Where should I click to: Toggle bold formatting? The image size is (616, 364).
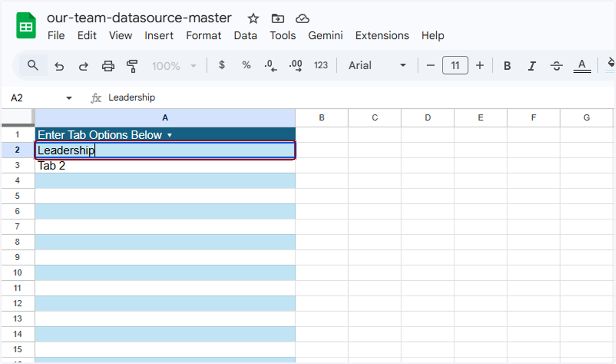[x=507, y=66]
